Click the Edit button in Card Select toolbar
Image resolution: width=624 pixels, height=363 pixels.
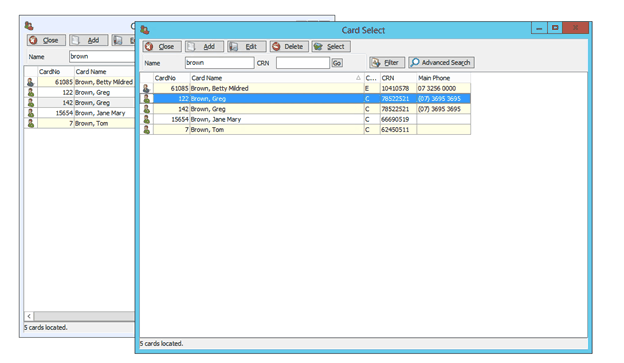coord(247,47)
